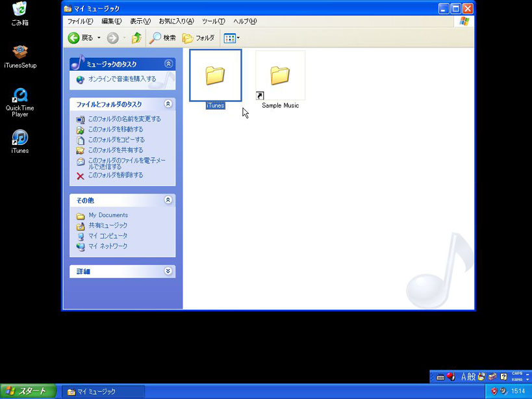
Task: Open the 表示(V) menu
Action: click(x=140, y=21)
